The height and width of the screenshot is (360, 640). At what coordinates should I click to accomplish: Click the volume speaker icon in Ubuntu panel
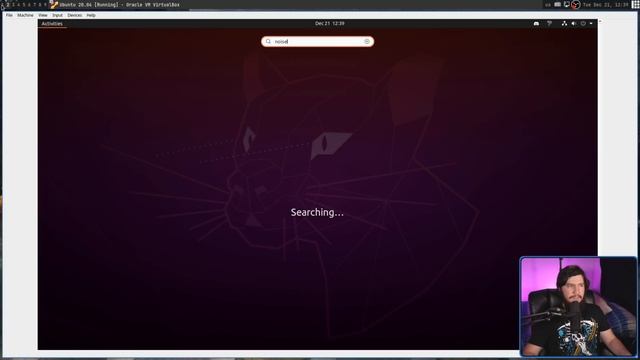click(573, 24)
